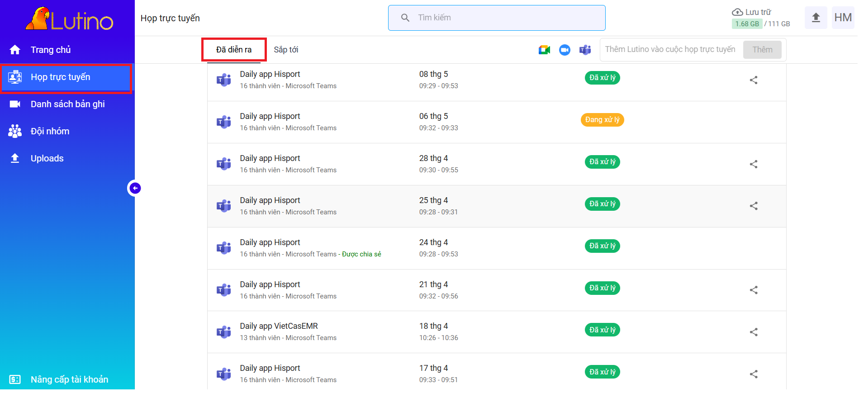Click Nâng cấp tài khoản link
Viewport: 868px width, 393px height.
point(69,379)
